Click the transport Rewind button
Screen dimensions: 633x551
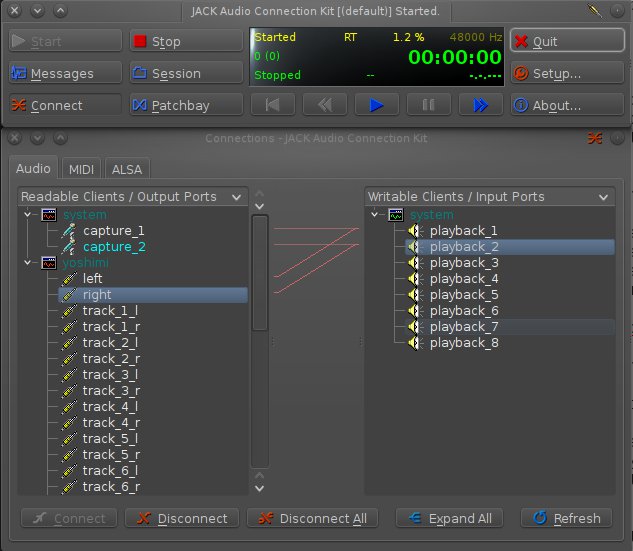(324, 104)
